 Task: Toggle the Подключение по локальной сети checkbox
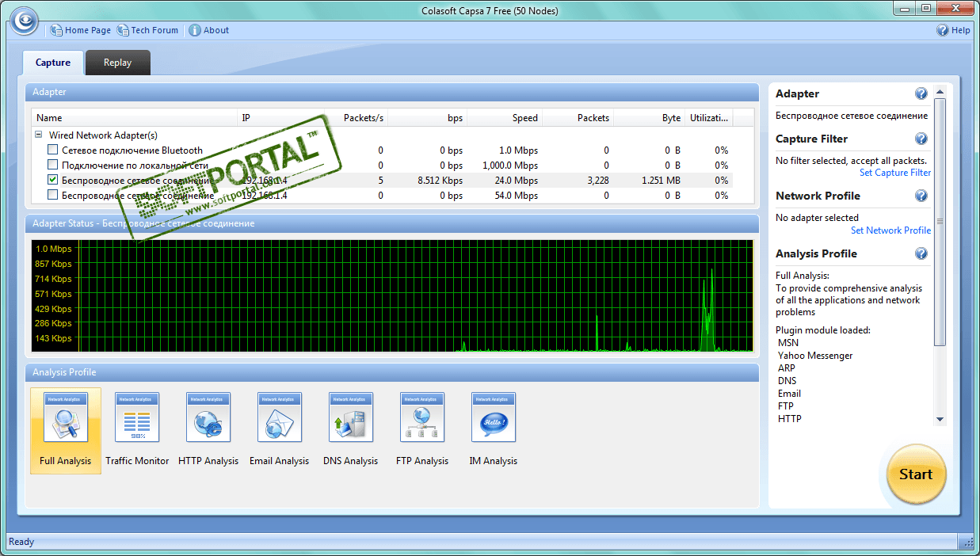point(53,165)
